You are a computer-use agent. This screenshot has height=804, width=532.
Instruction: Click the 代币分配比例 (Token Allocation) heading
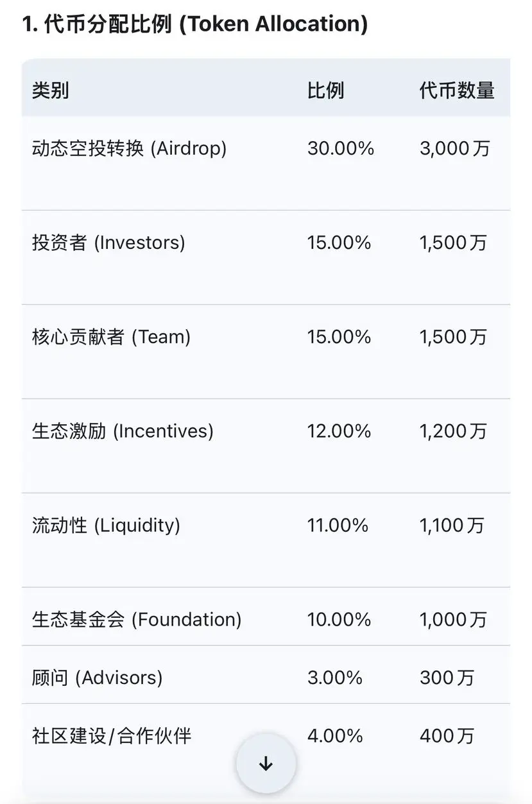tap(195, 24)
